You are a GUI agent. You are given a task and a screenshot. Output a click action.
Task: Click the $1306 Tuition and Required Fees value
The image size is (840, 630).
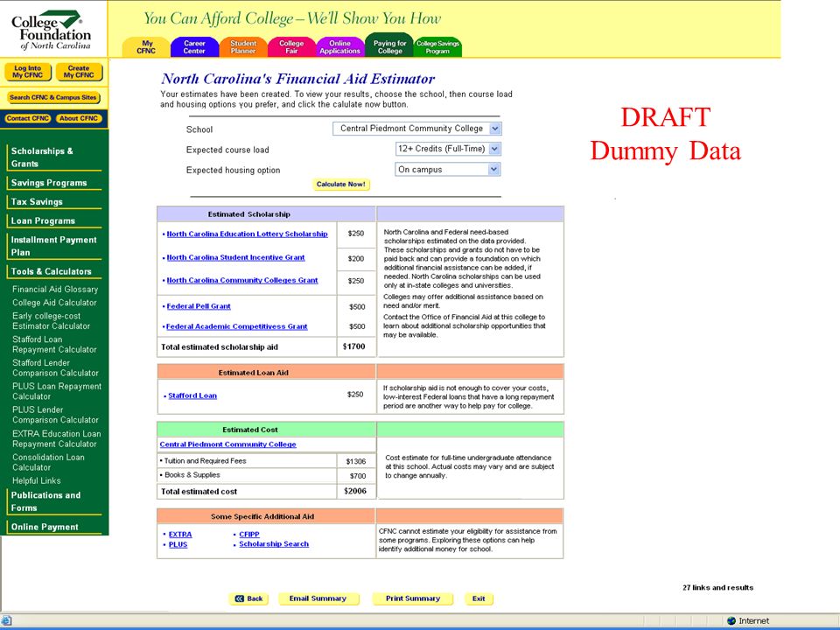click(x=356, y=461)
